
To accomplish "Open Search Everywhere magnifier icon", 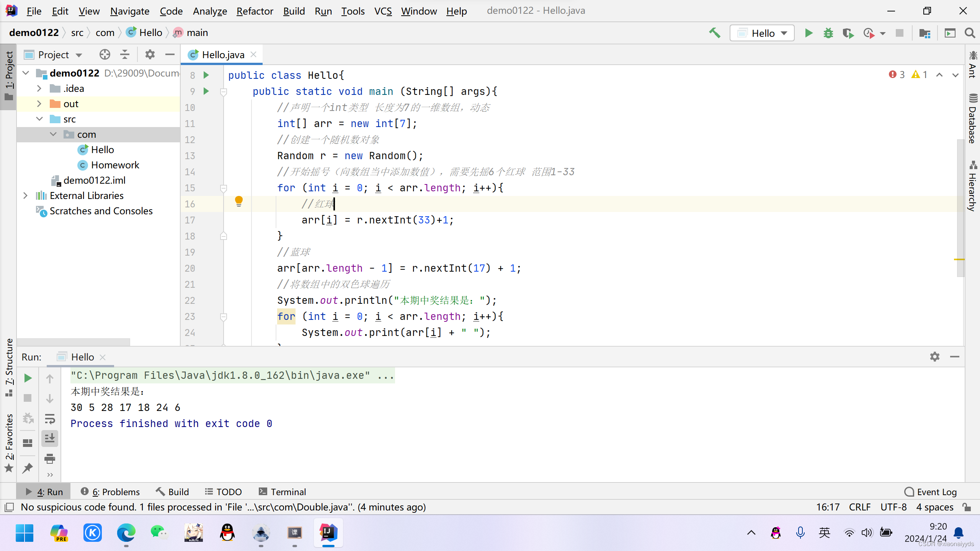I will (970, 33).
